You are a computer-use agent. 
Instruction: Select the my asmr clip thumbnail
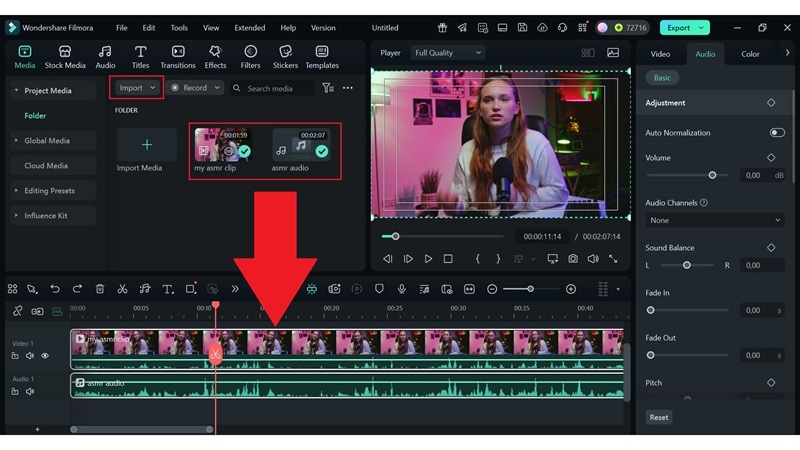222,145
